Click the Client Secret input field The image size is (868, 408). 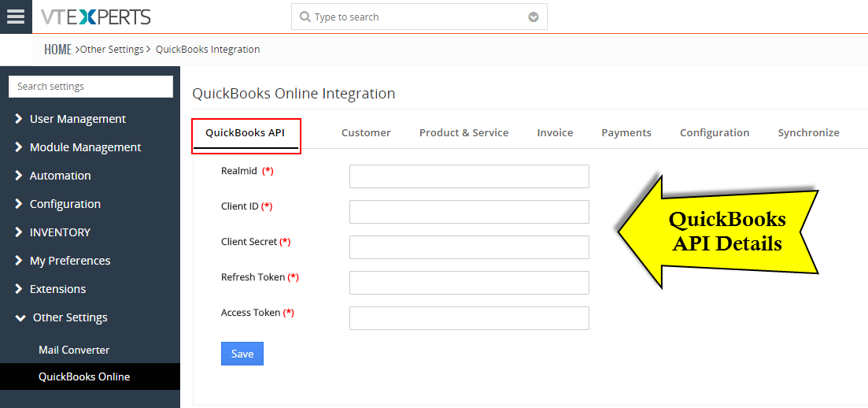(x=470, y=247)
